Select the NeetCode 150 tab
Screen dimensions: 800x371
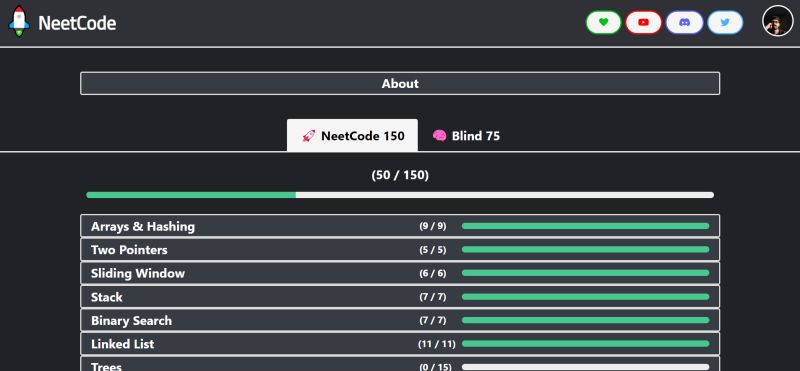[x=352, y=135]
